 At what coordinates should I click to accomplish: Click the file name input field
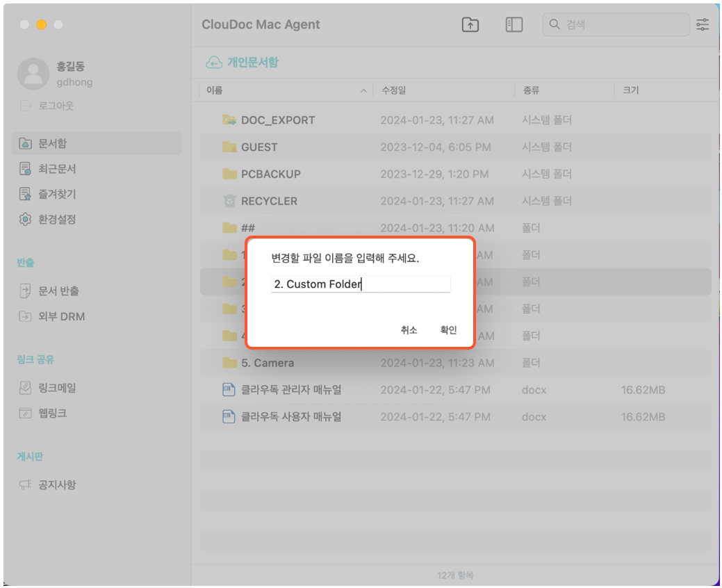click(361, 284)
